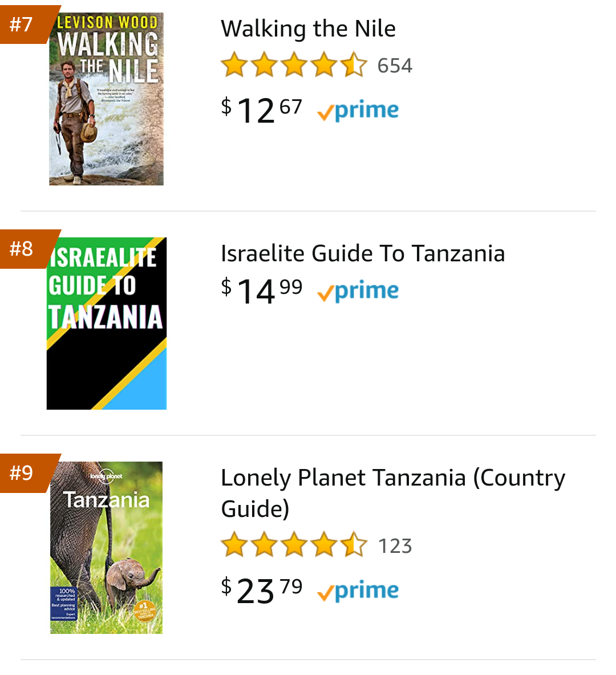Image resolution: width=616 pixels, height=675 pixels.
Task: Tap the Israelite Guide To Tanzania cover image
Action: point(106,323)
